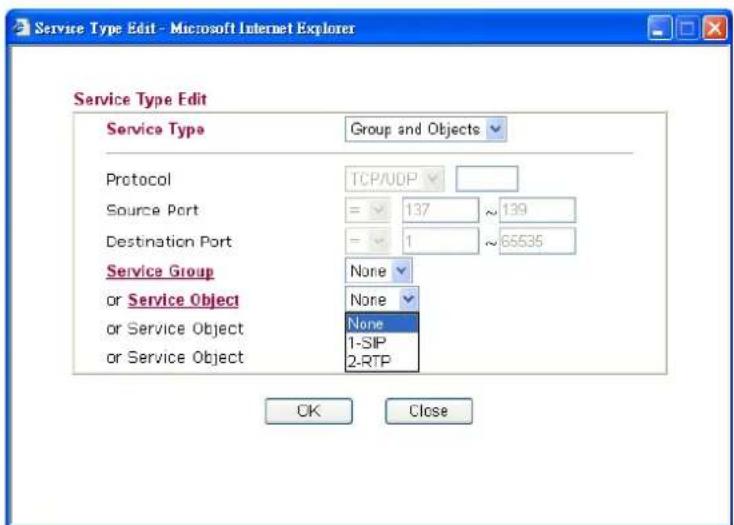Image resolution: width=734 pixels, height=525 pixels.
Task: Confirm with the OK button
Action: point(308,411)
